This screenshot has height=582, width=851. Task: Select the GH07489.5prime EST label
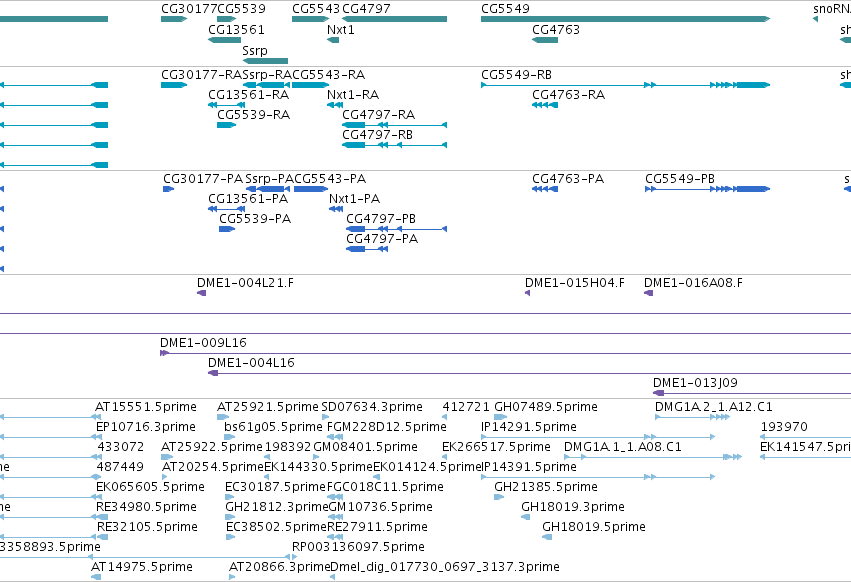click(545, 407)
